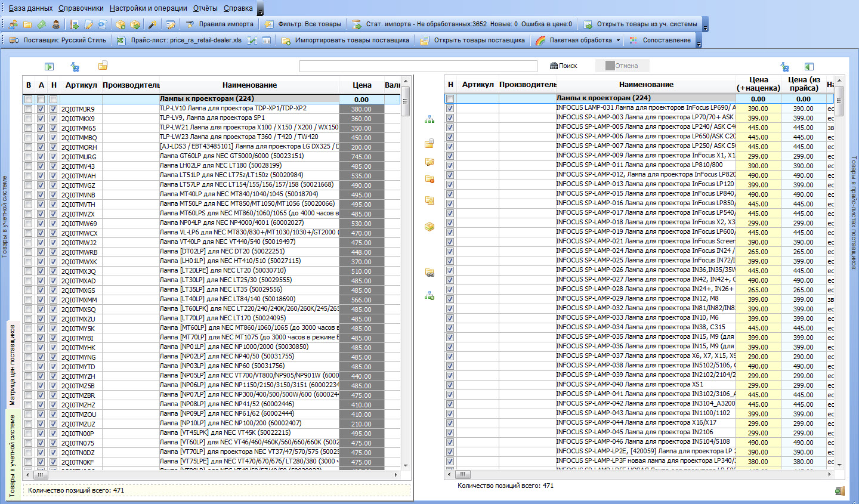Click the font A-a icon above left table
Viewport: 859px width, 504px height.
[x=75, y=67]
